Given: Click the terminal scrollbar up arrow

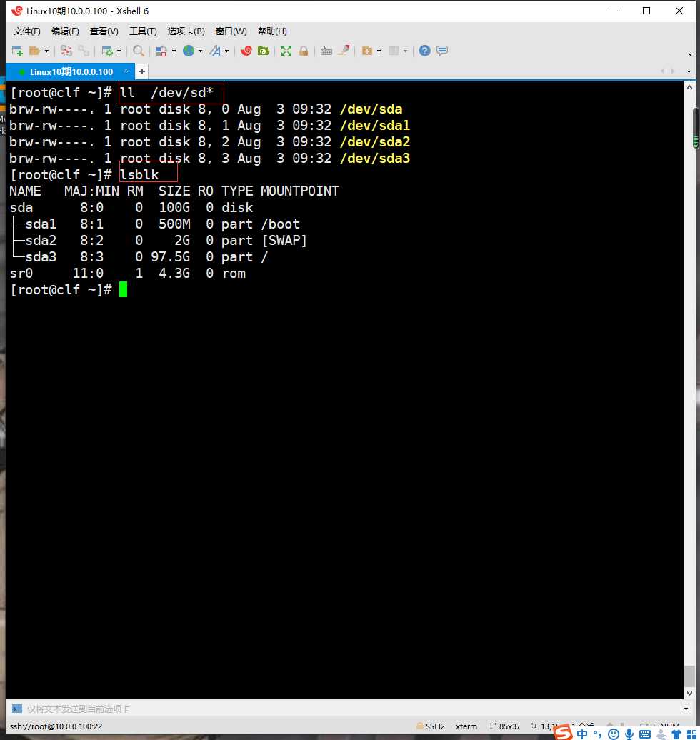Looking at the screenshot, I should pyautogui.click(x=689, y=87).
